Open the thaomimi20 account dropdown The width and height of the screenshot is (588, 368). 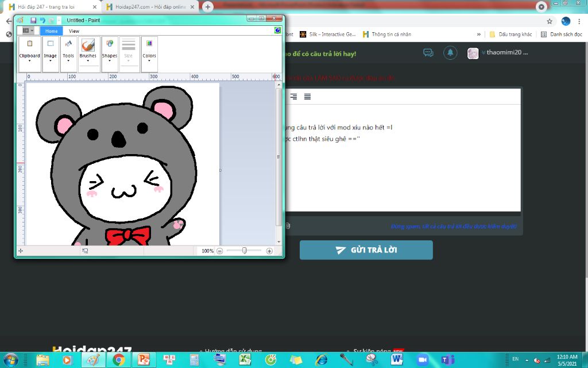[x=505, y=52]
